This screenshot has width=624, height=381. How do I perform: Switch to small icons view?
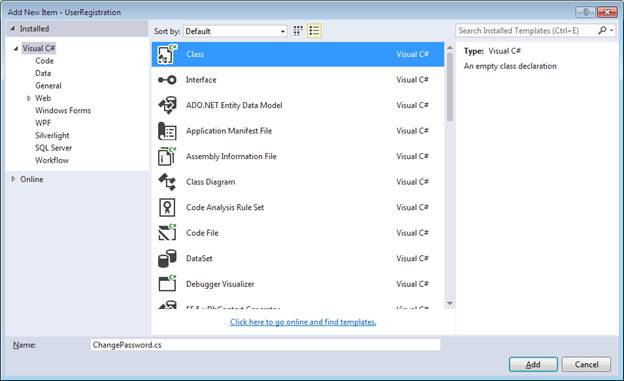pyautogui.click(x=298, y=31)
